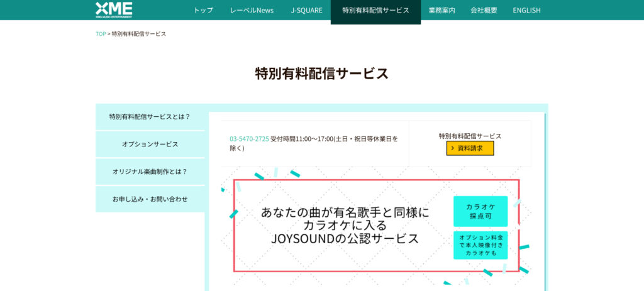Click the オプション料金で本人映像付きカラオケも badge
Viewport: 644px width, 291px height.
480,245
